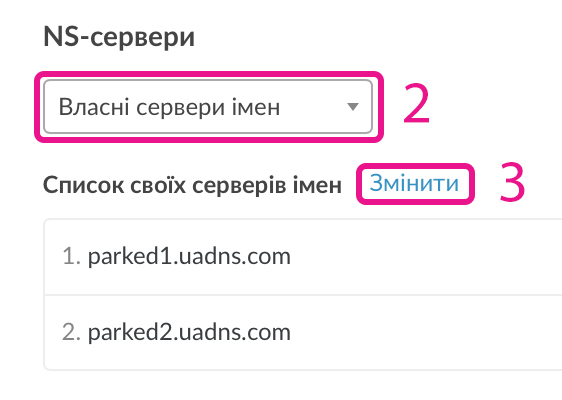Click list number 2 beside parked2.uadns.com

[71, 332]
